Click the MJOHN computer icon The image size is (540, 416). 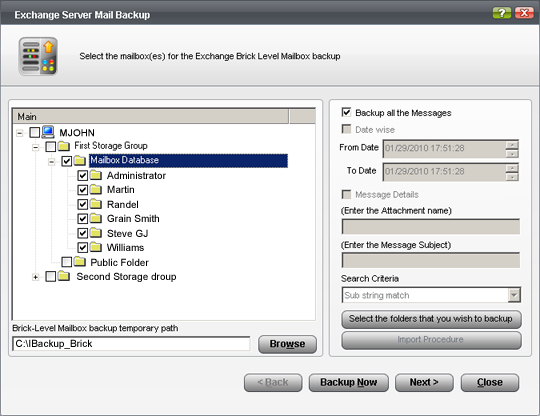tap(48, 132)
